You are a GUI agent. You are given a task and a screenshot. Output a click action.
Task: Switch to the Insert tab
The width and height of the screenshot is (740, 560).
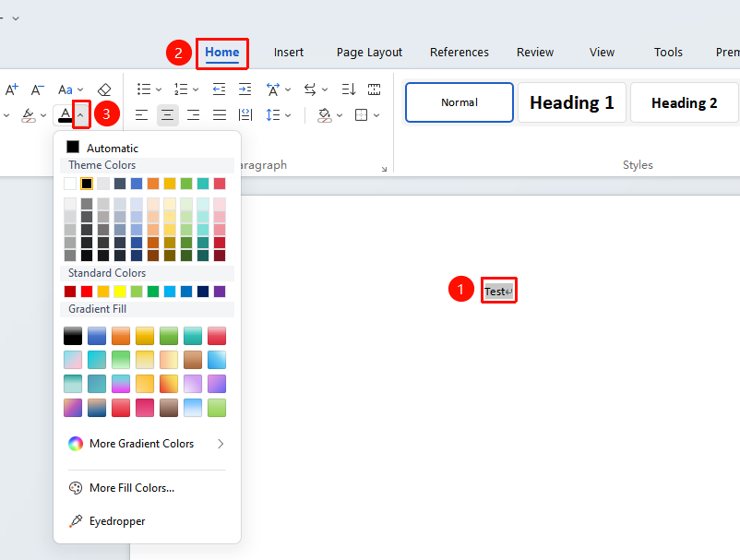tap(289, 52)
